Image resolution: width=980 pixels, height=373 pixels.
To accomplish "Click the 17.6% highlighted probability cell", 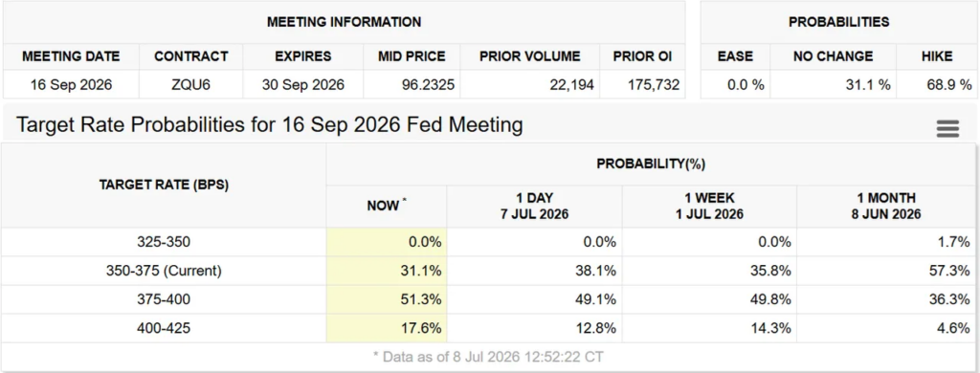I will (x=387, y=327).
